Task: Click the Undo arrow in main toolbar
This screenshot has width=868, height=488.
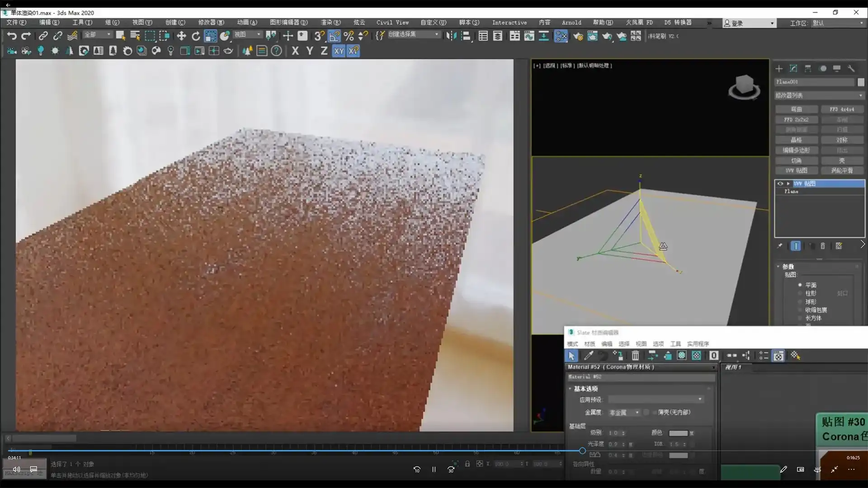Action: (12, 36)
